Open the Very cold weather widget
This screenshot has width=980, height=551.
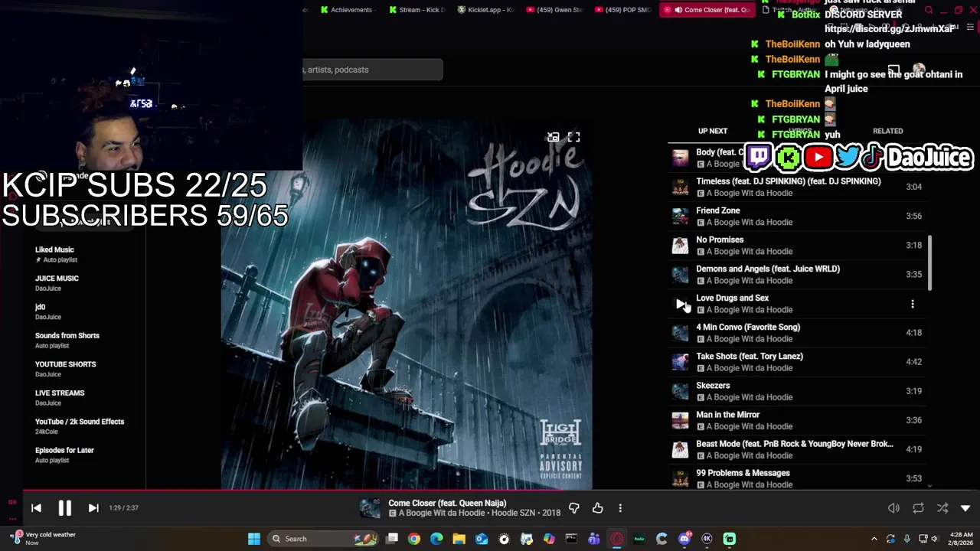click(x=42, y=539)
